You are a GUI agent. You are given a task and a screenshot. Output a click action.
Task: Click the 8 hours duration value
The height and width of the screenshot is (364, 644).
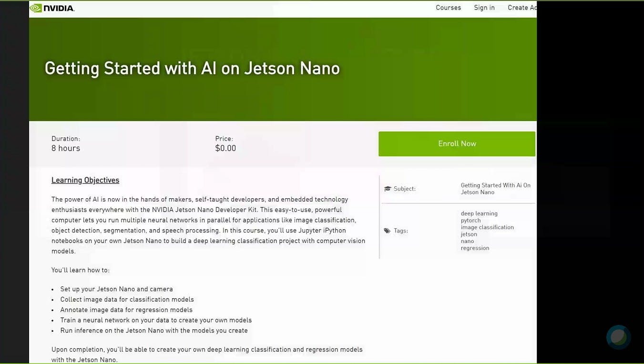pos(66,148)
